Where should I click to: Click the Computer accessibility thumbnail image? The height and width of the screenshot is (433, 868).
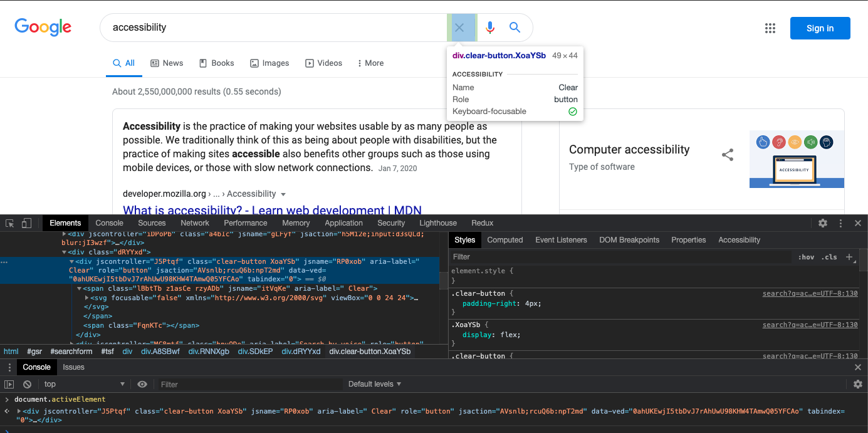(797, 159)
